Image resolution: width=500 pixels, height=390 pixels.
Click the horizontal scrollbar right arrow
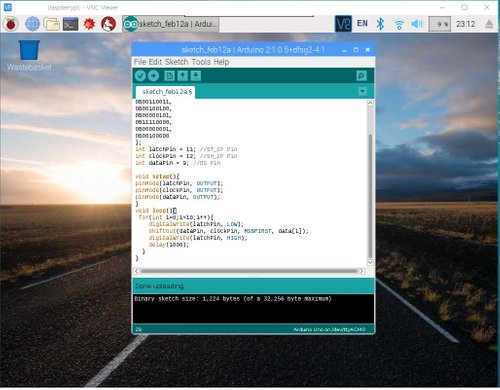click(x=362, y=271)
